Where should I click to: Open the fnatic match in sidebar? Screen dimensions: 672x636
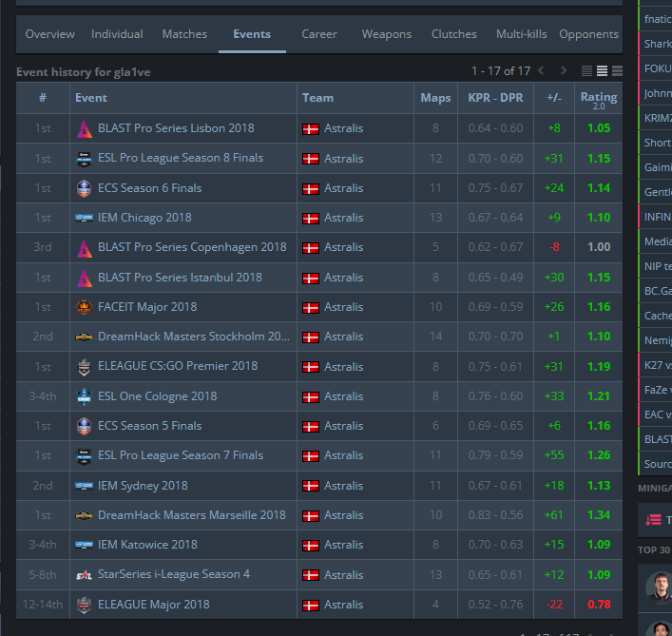pyautogui.click(x=655, y=19)
